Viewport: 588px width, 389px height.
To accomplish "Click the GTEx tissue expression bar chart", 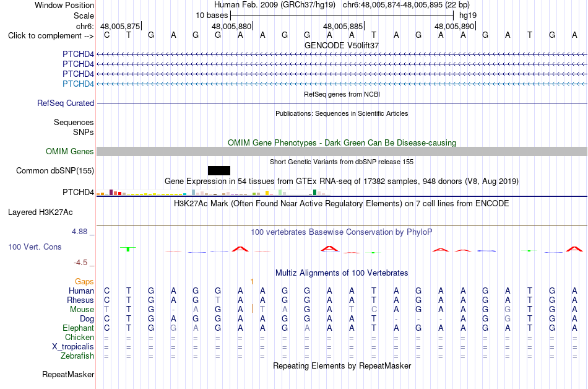I will tap(213, 193).
